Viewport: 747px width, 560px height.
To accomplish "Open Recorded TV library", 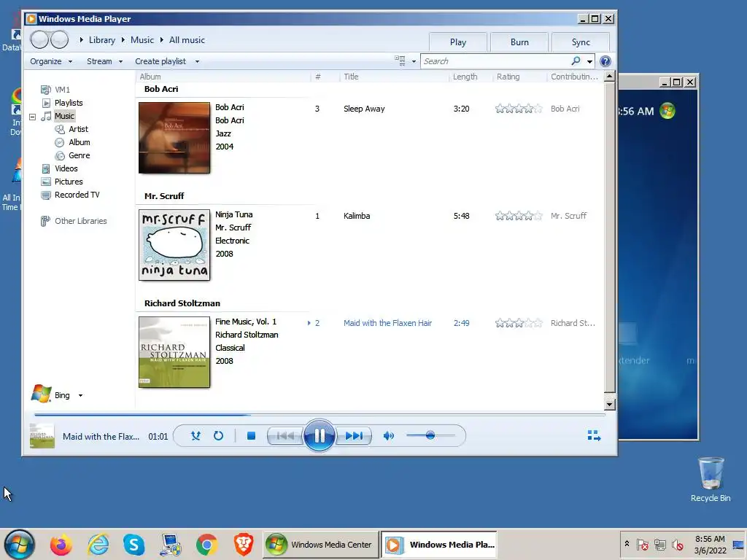I will [x=77, y=195].
